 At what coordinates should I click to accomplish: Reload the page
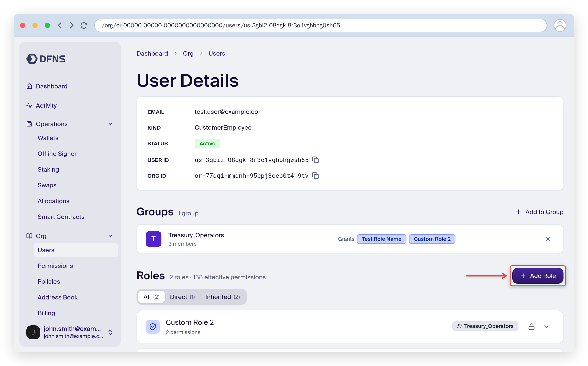tap(84, 25)
